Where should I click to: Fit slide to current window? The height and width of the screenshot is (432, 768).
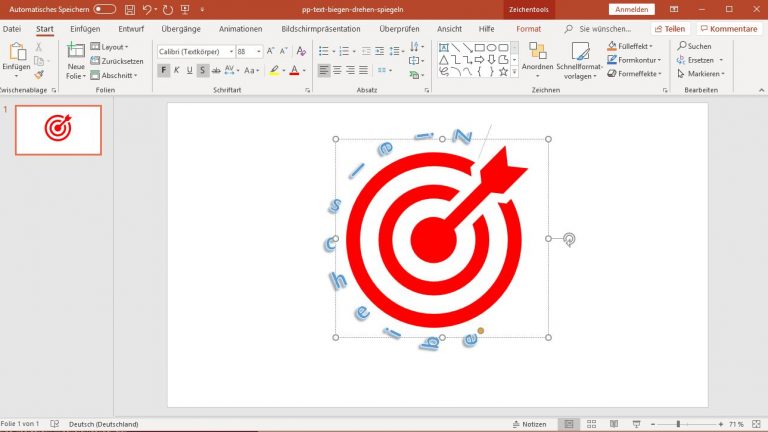point(757,424)
